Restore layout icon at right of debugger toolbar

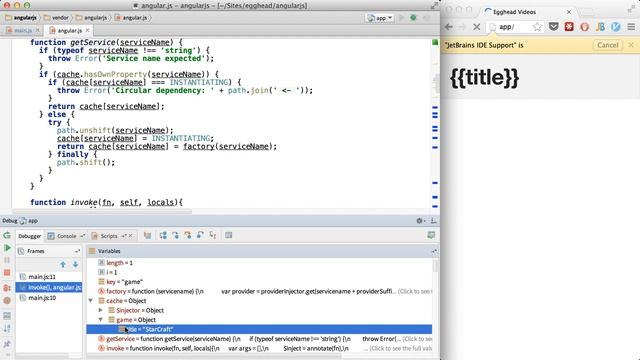[x=431, y=235]
